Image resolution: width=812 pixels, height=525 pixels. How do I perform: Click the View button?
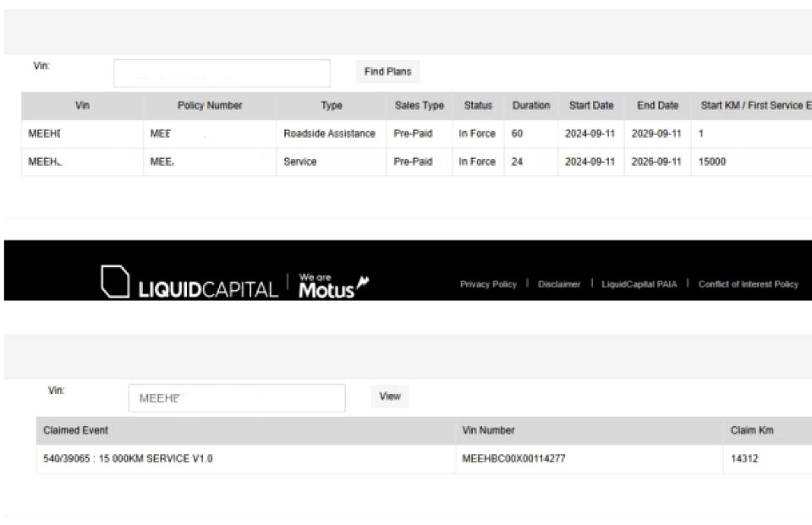(389, 396)
